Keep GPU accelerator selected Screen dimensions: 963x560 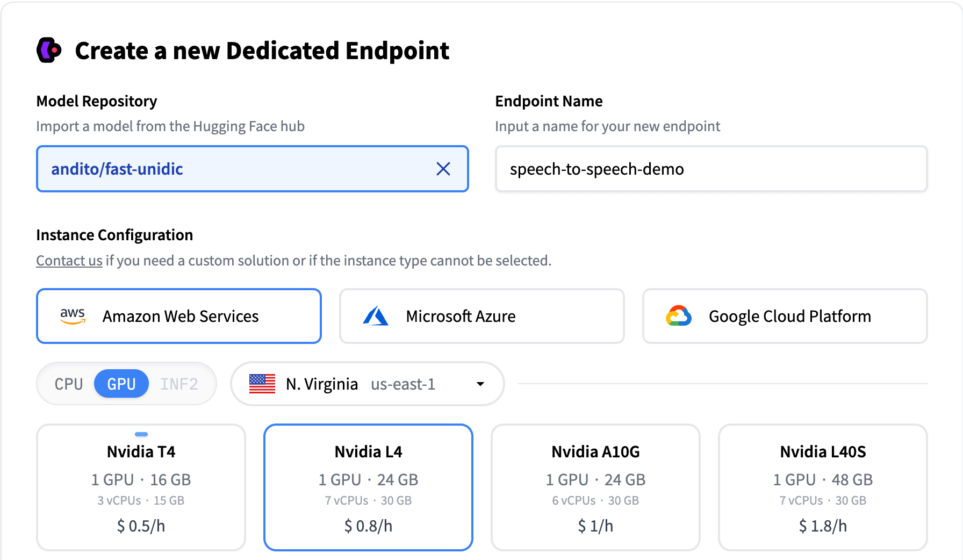121,384
